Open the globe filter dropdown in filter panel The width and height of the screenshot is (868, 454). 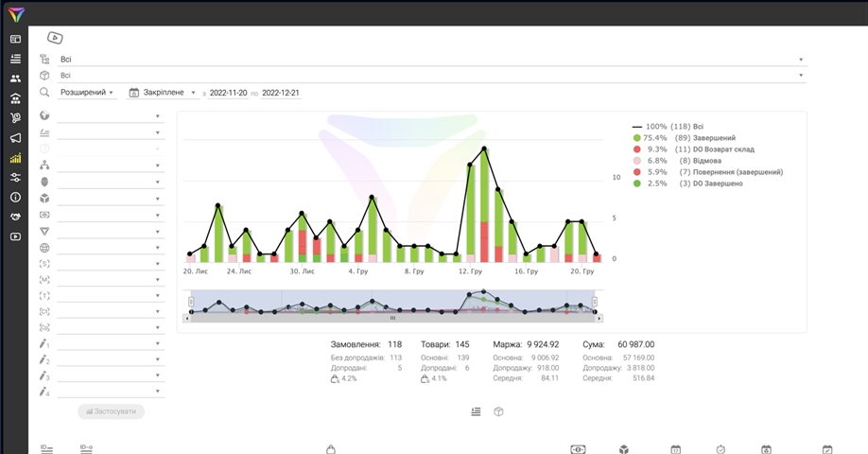click(x=109, y=116)
